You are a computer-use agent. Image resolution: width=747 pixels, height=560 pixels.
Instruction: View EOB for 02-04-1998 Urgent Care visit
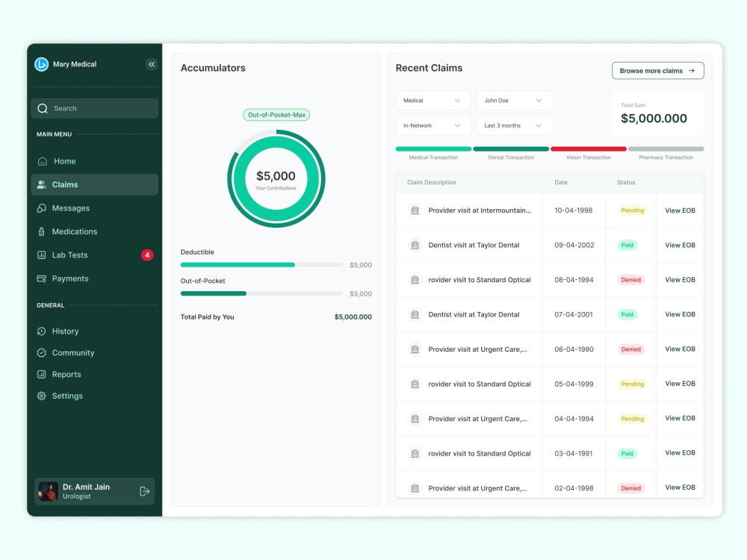[680, 488]
